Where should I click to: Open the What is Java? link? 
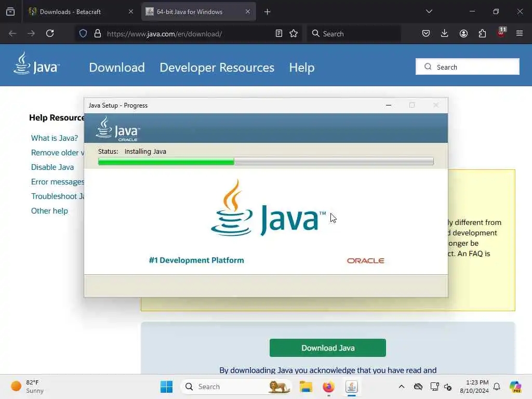(54, 138)
